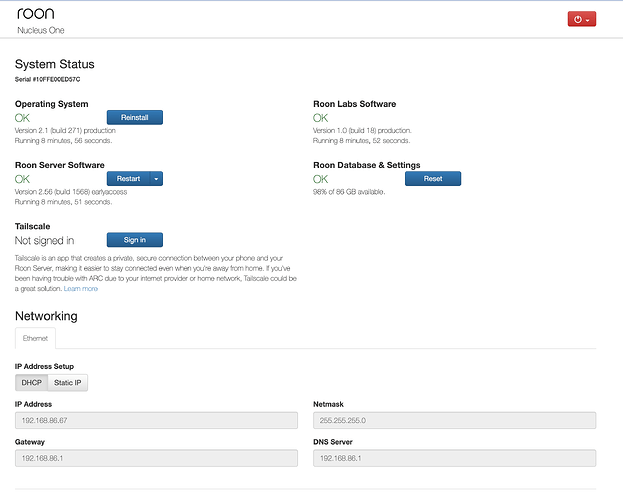The image size is (623, 500).
Task: Click the Gateway input field
Action: click(156, 458)
